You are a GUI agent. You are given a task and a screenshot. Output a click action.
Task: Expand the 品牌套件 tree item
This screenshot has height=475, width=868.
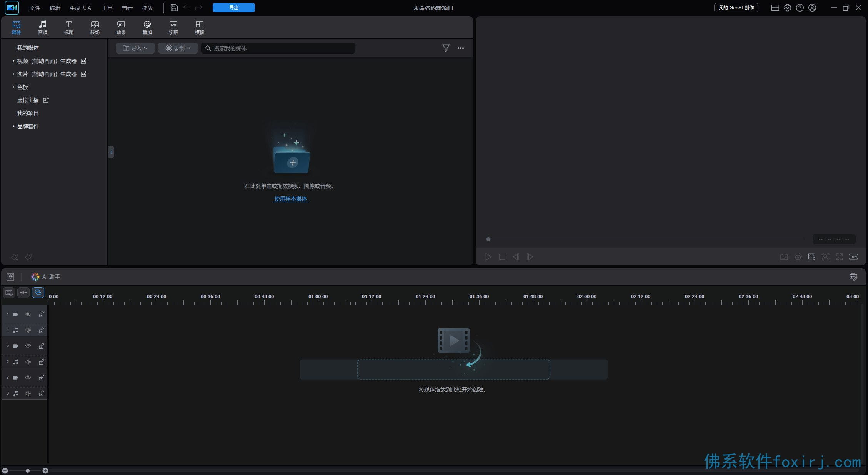(13, 126)
